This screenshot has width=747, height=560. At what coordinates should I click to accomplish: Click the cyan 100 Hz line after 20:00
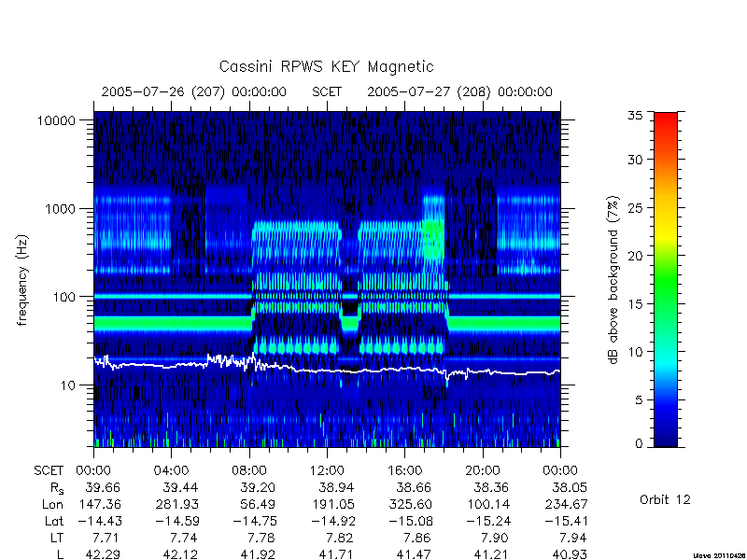(x=522, y=296)
